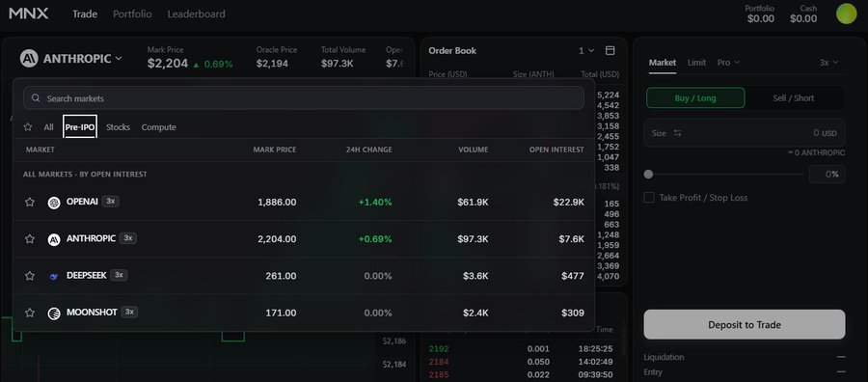This screenshot has height=382, width=868.
Task: Favorite the DEEPSEEK market star
Action: [30, 276]
